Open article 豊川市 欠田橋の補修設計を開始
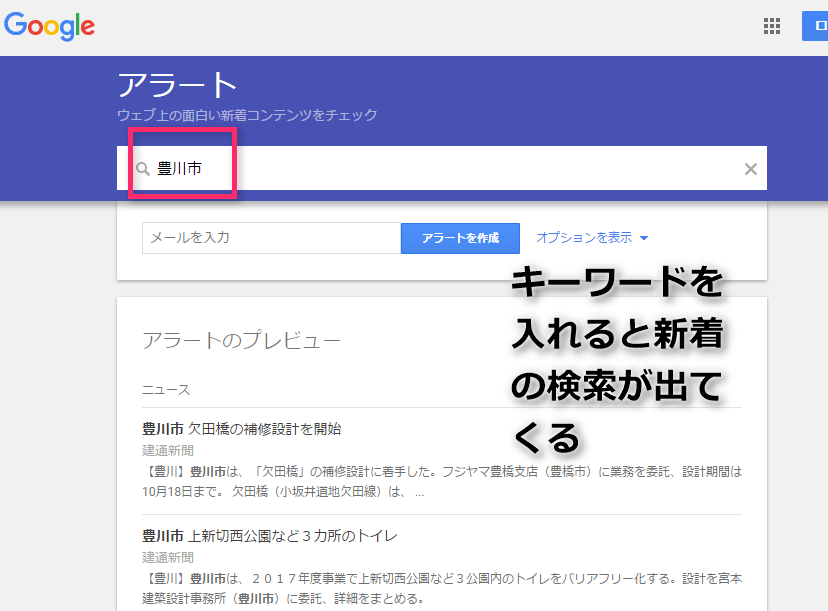The image size is (828, 611). tap(241, 429)
